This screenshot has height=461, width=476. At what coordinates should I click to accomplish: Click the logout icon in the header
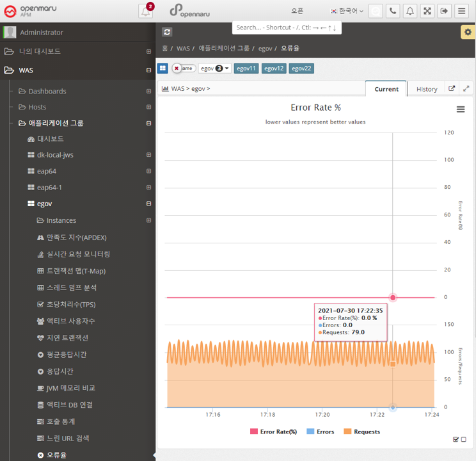pyautogui.click(x=444, y=11)
